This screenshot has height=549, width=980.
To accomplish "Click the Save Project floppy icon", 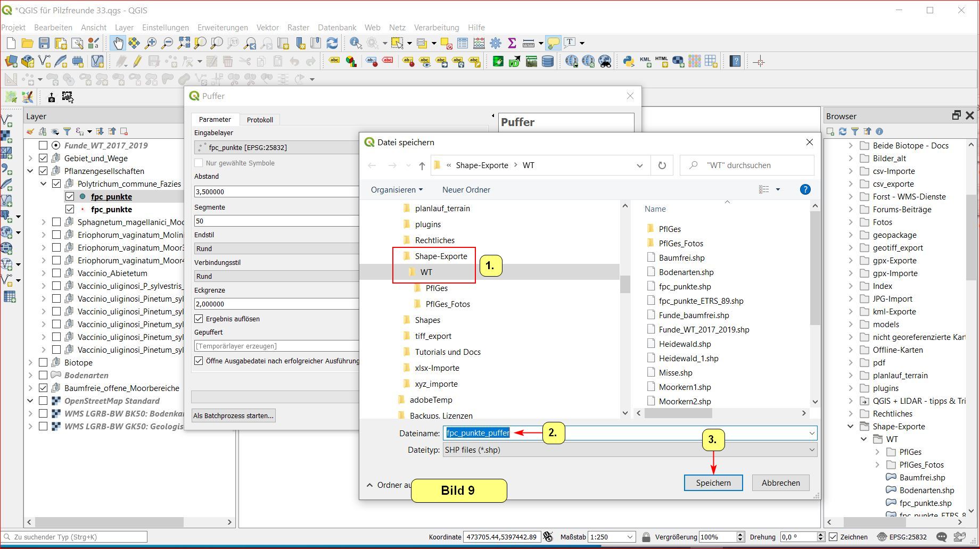I will [44, 43].
